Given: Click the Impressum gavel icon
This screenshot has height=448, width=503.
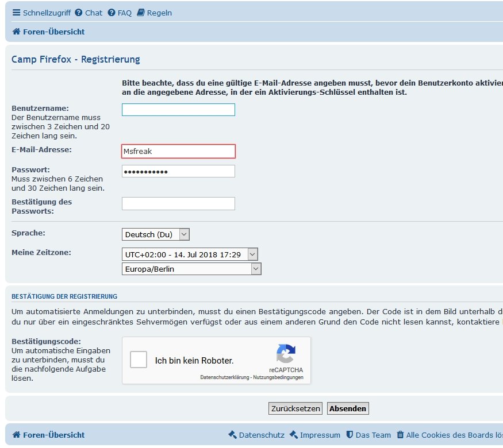Looking at the screenshot, I should tap(294, 435).
